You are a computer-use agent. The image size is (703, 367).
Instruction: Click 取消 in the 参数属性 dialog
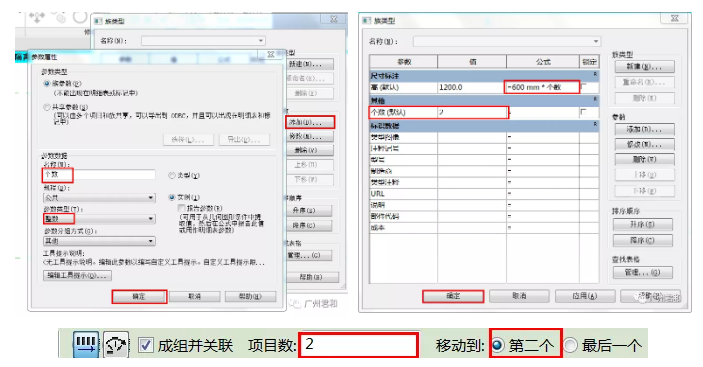194,297
